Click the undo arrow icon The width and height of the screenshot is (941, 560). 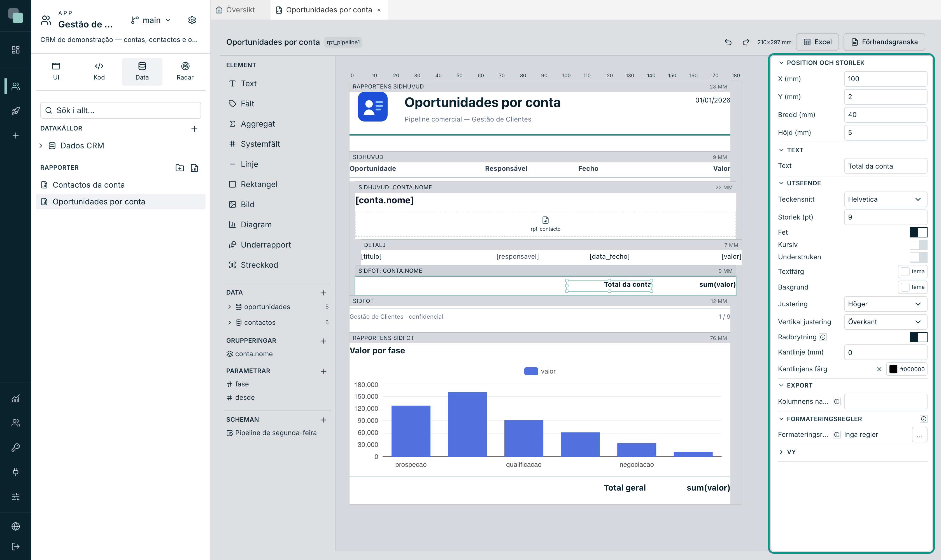728,42
